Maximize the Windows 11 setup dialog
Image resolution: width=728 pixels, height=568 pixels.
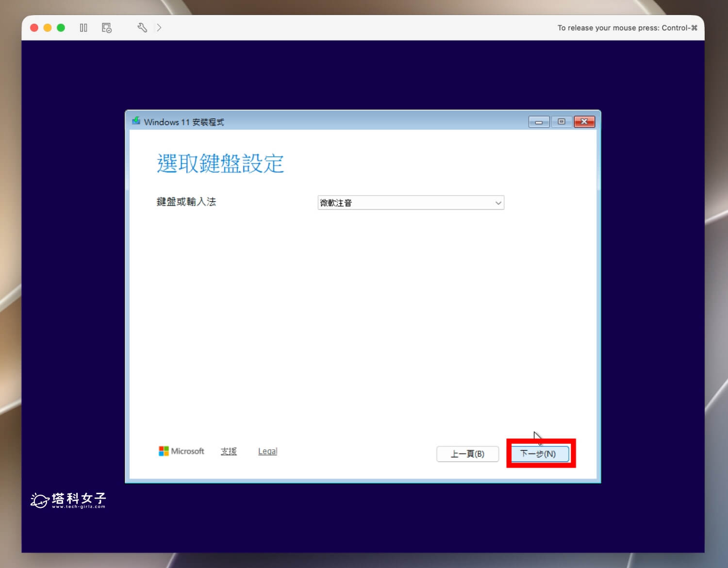click(x=562, y=122)
